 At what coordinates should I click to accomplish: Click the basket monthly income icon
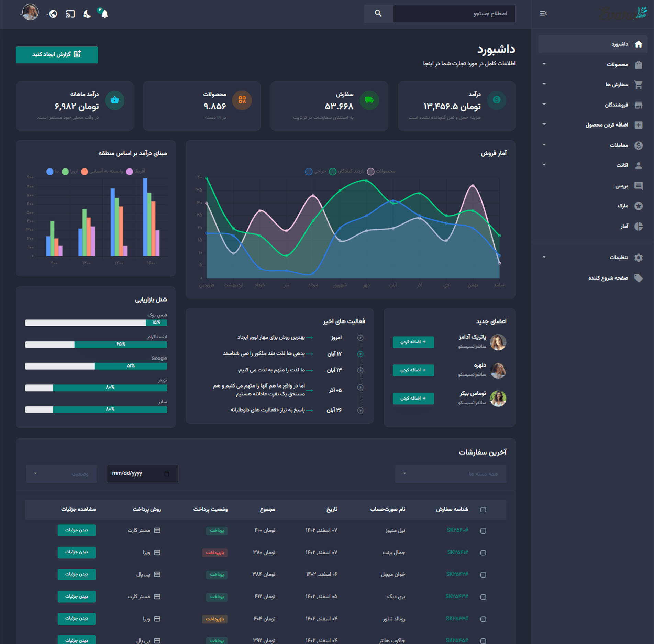[114, 100]
